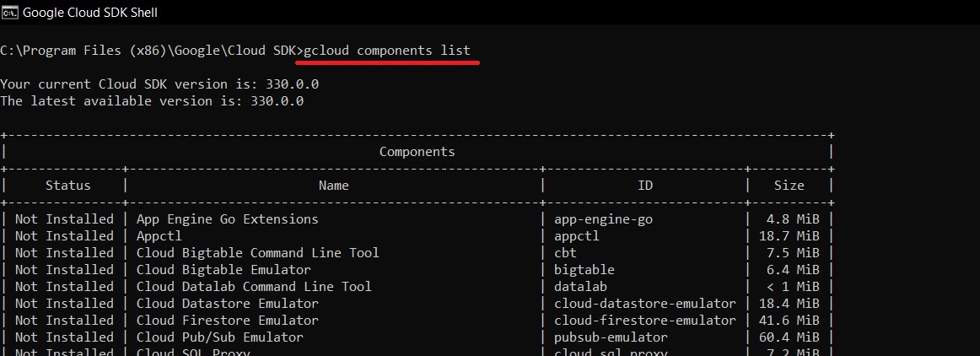Viewport: 980px width, 356px height.
Task: Click 'Not Installed' status for Cloud Datalab tool
Action: coord(64,287)
